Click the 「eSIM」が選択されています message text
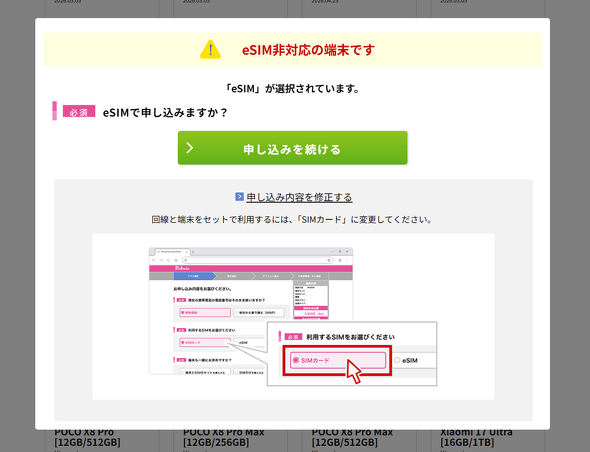 point(292,88)
